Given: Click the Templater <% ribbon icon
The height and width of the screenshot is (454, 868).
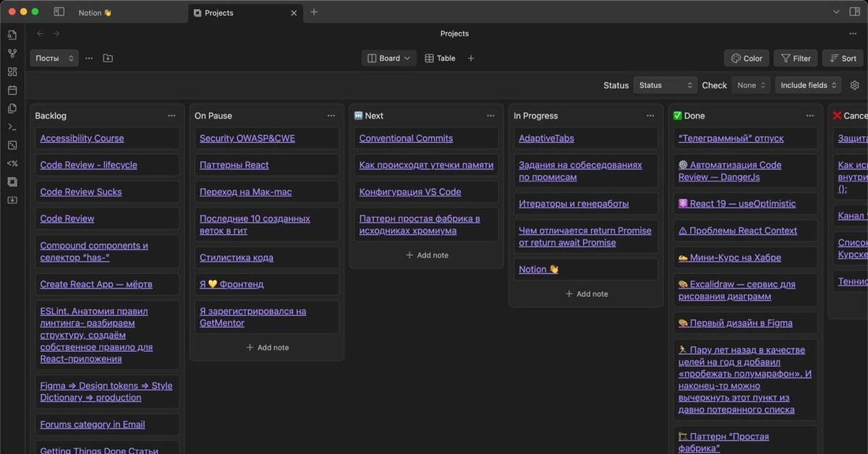Looking at the screenshot, I should coord(12,163).
